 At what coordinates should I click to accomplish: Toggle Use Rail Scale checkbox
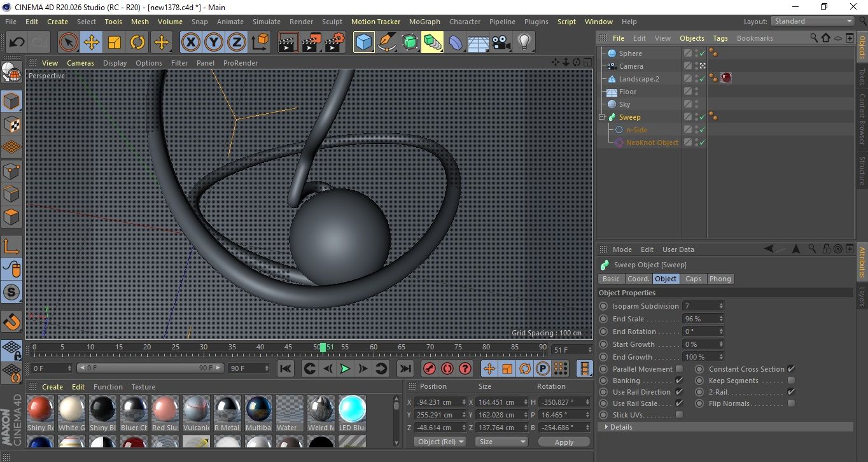point(679,403)
